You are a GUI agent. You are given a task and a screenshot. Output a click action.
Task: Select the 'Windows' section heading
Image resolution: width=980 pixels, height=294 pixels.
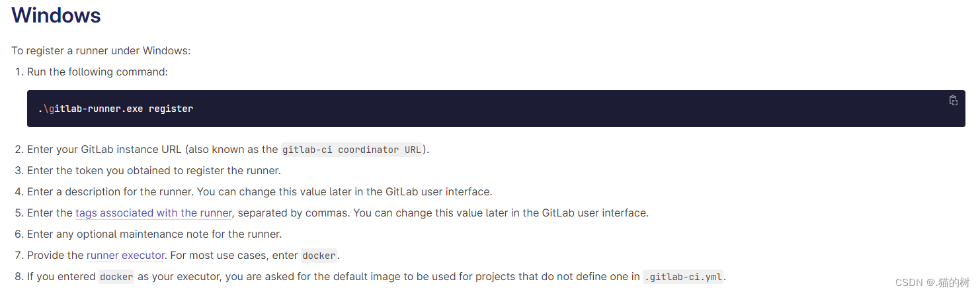(x=56, y=15)
